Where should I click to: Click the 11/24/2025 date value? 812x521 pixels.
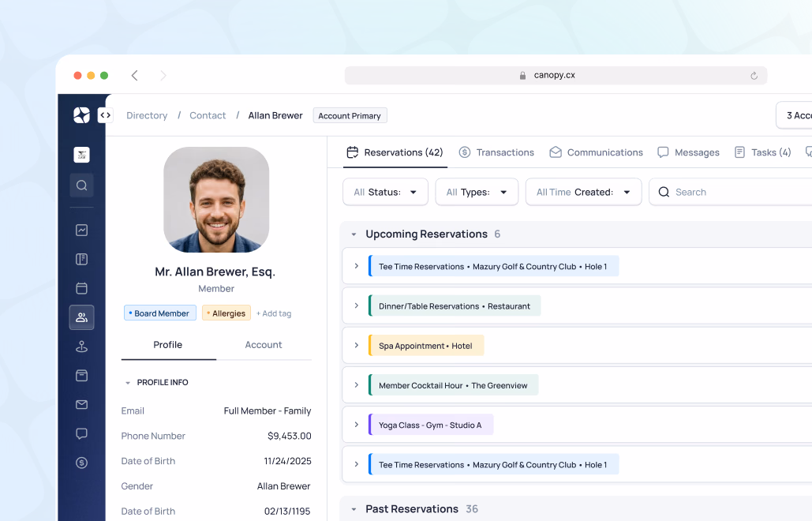[287, 461]
